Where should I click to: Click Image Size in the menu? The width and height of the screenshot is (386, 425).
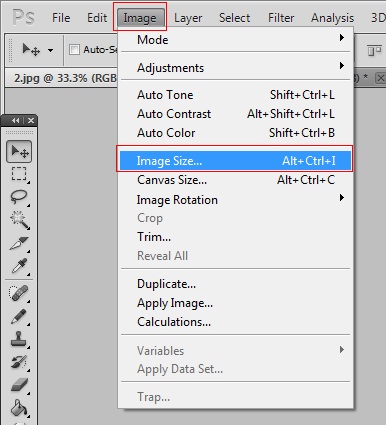tap(235, 161)
